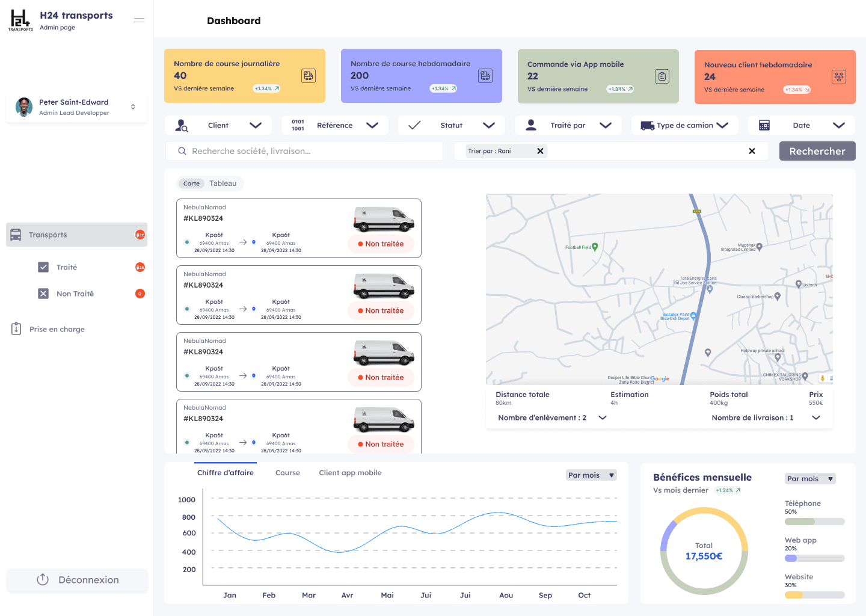Expand Nombre de livraison : 1 section
866x616 pixels.
click(816, 417)
